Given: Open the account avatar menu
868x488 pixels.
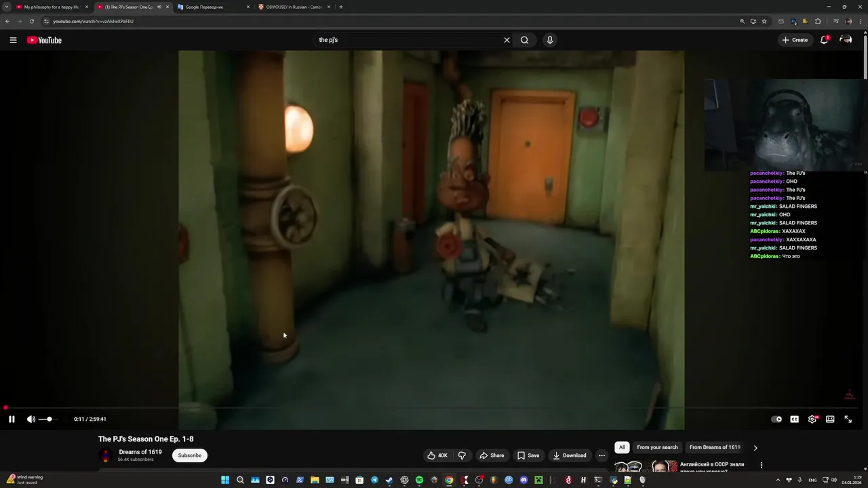Looking at the screenshot, I should point(846,40).
